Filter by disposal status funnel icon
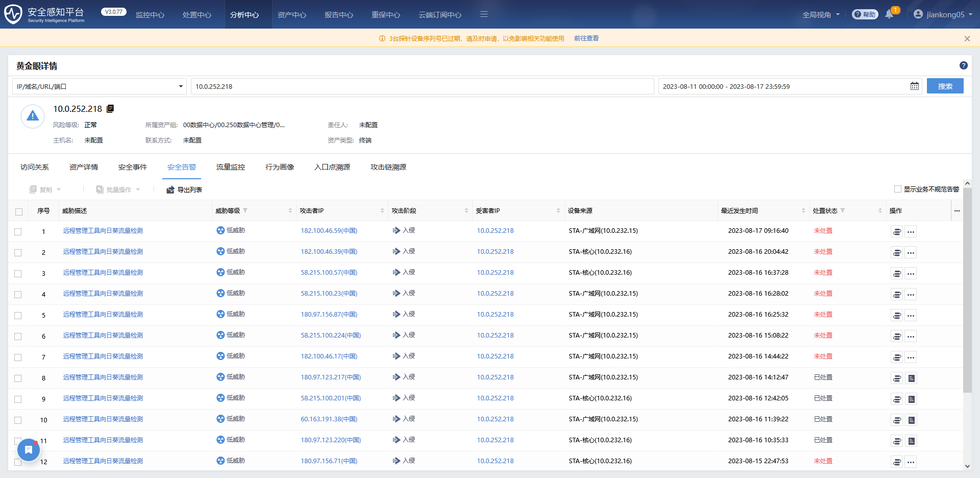 (x=843, y=210)
